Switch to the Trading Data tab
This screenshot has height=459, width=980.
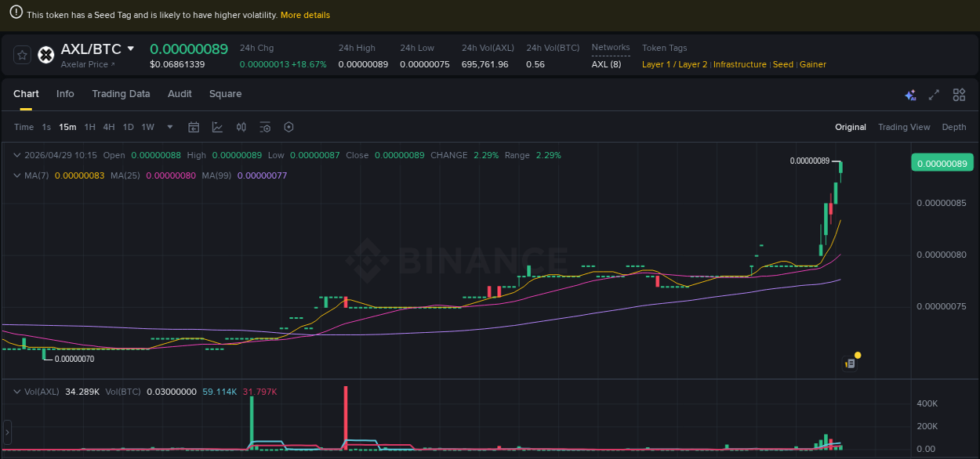[x=121, y=94]
